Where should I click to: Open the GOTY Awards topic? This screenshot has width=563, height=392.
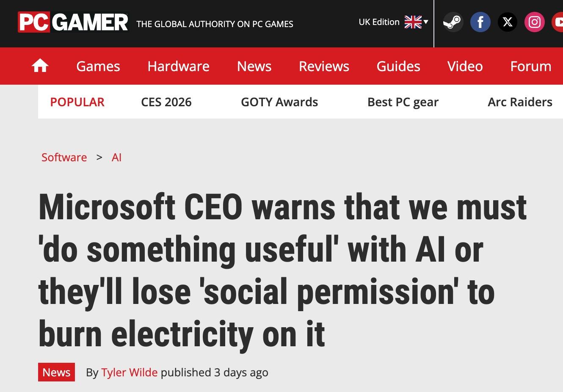click(279, 102)
